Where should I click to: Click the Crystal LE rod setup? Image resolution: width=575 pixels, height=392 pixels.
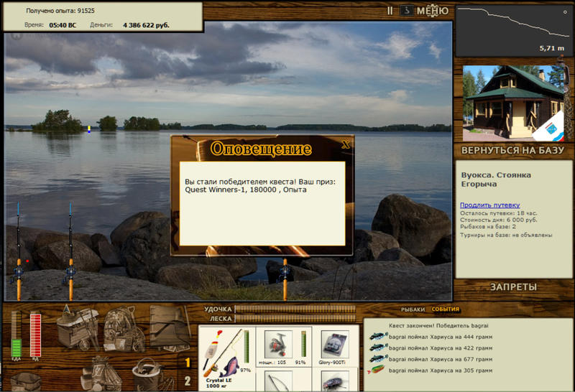227,358
